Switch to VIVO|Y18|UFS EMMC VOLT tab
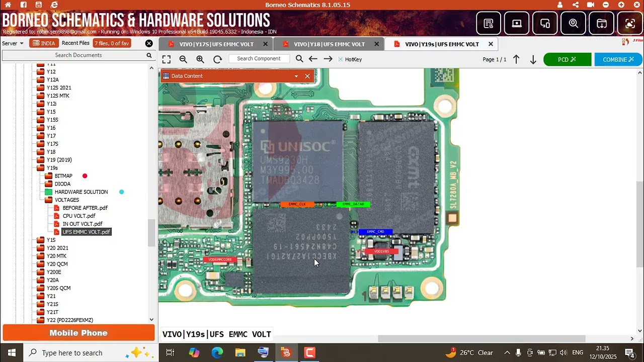This screenshot has width=644, height=362. 329,44
